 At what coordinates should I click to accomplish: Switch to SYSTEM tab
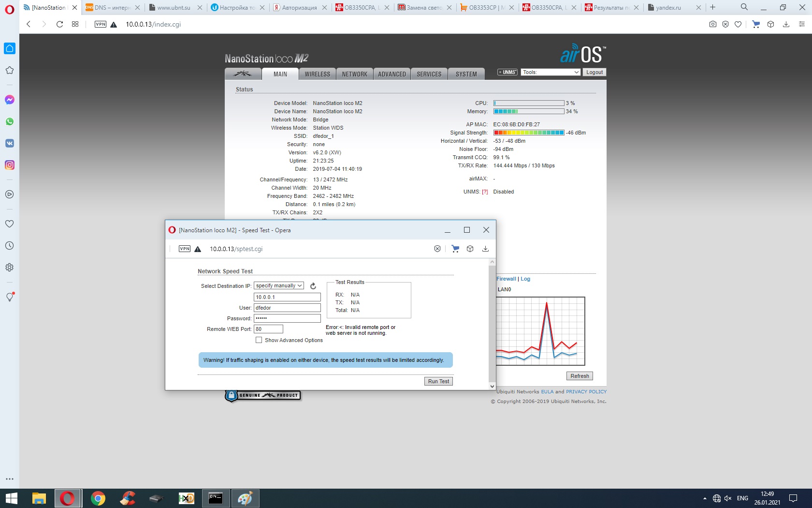[x=466, y=74]
